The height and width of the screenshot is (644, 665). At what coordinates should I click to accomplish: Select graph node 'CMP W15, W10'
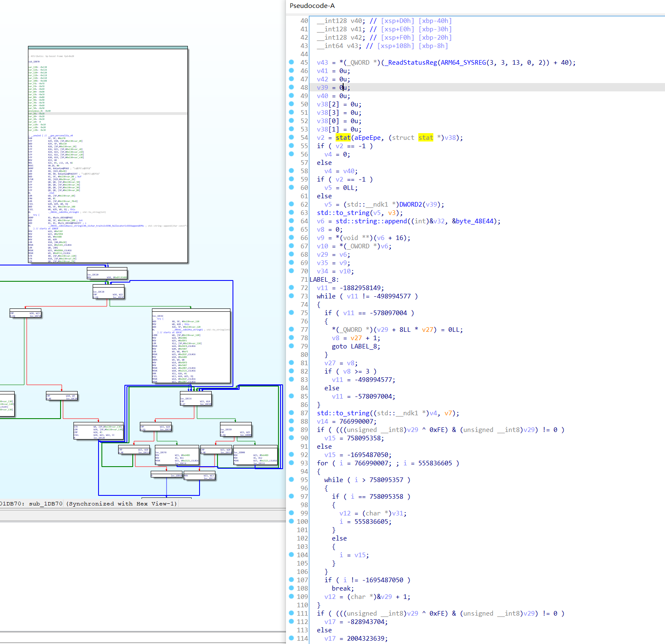(134, 450)
